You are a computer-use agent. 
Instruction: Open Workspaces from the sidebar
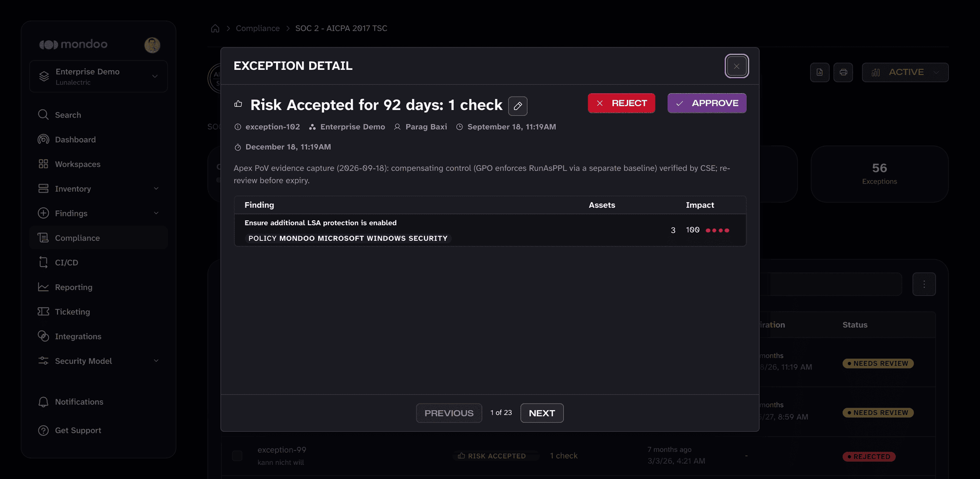98,164
